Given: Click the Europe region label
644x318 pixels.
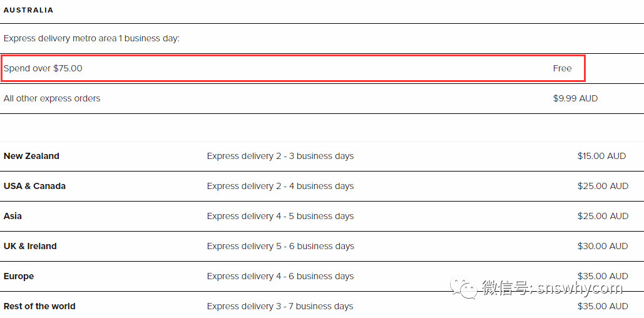Looking at the screenshot, I should [19, 276].
